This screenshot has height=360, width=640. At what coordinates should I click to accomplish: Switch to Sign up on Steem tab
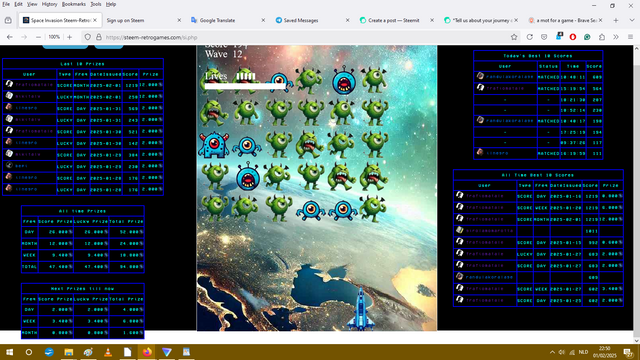[x=143, y=20]
